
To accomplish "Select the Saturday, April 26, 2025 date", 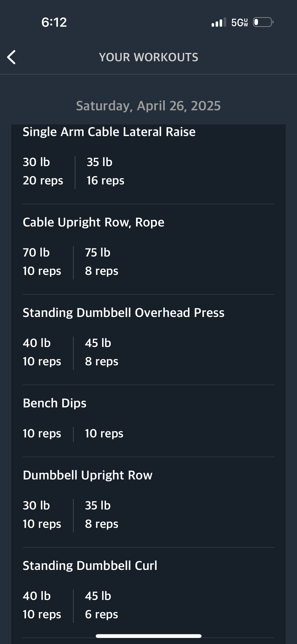I will point(148,106).
